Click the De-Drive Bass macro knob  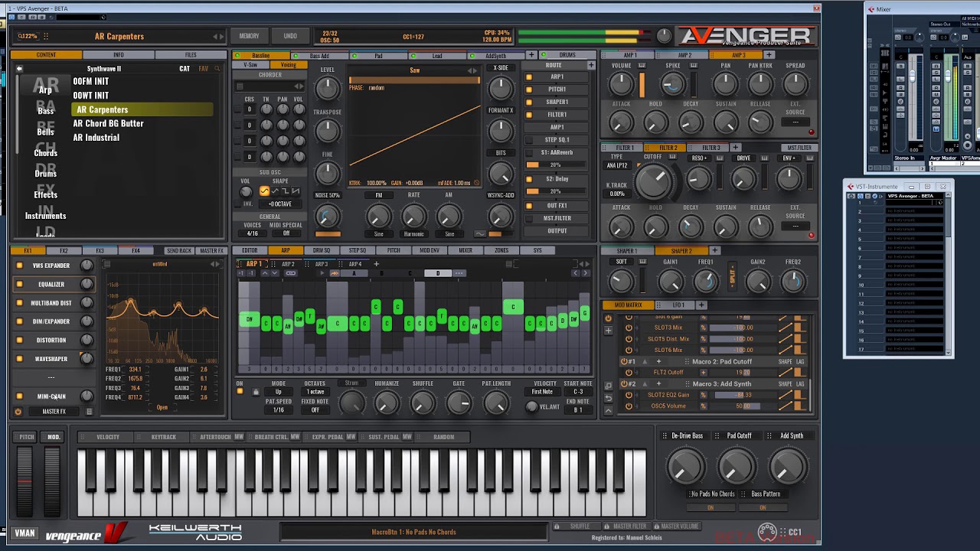686,466
